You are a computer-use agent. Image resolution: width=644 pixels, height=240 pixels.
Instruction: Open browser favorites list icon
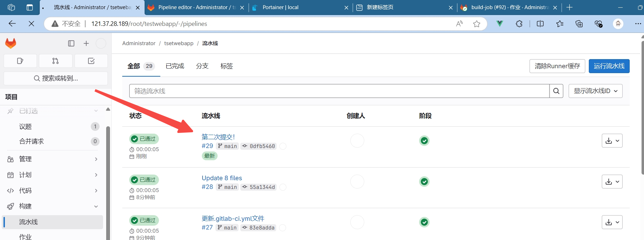pyautogui.click(x=560, y=24)
